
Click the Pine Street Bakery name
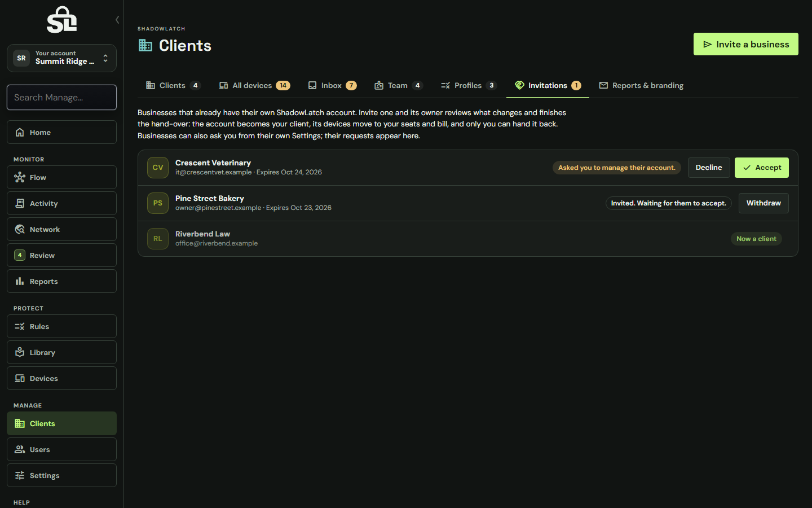point(210,198)
